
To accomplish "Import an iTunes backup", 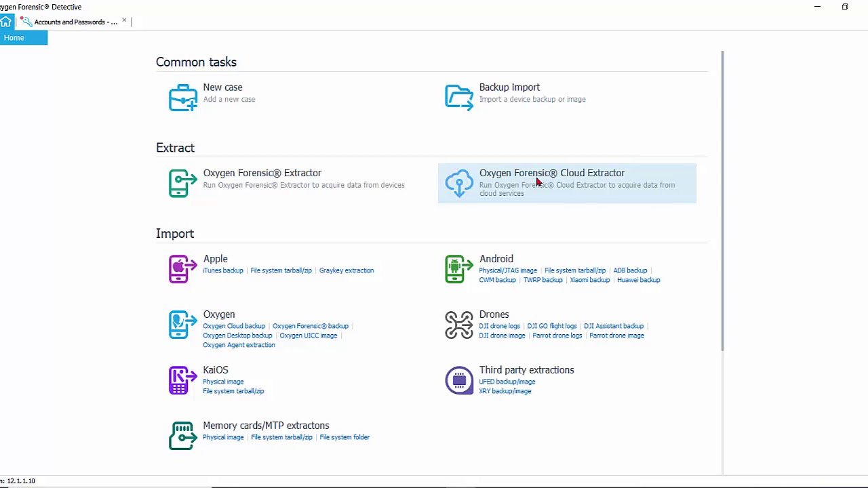I will click(x=222, y=270).
